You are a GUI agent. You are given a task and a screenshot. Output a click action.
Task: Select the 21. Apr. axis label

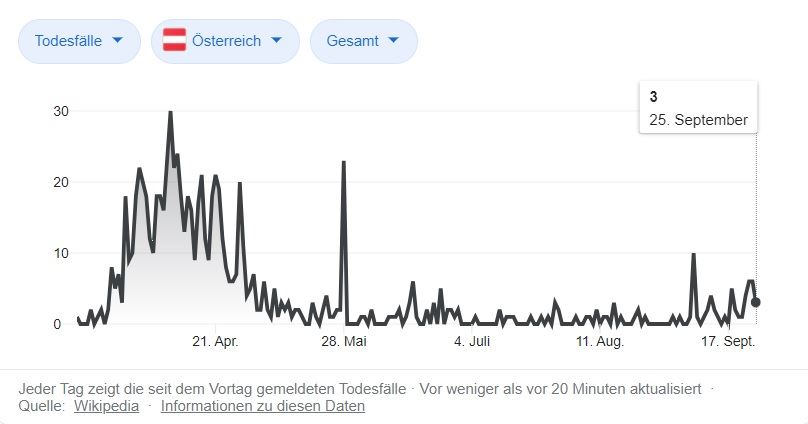tap(215, 342)
